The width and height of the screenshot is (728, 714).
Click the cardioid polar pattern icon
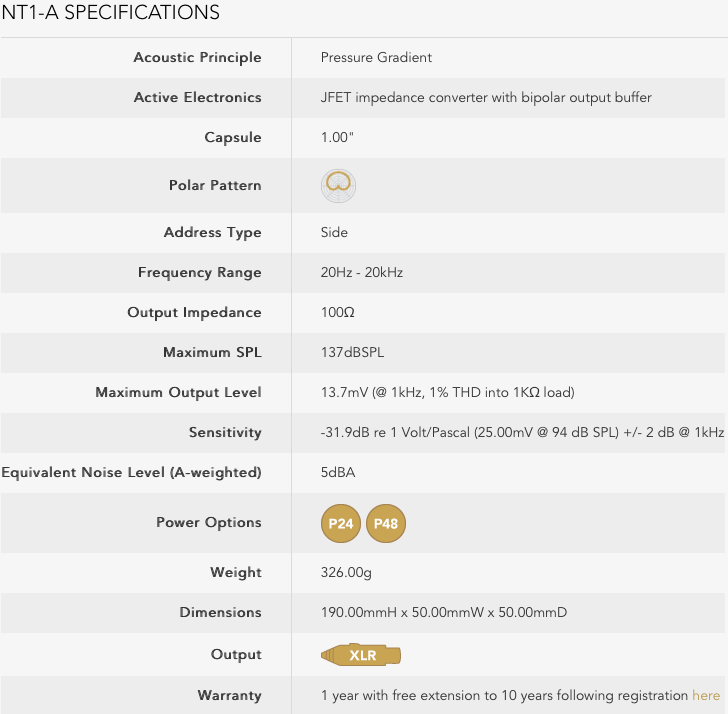(338, 185)
